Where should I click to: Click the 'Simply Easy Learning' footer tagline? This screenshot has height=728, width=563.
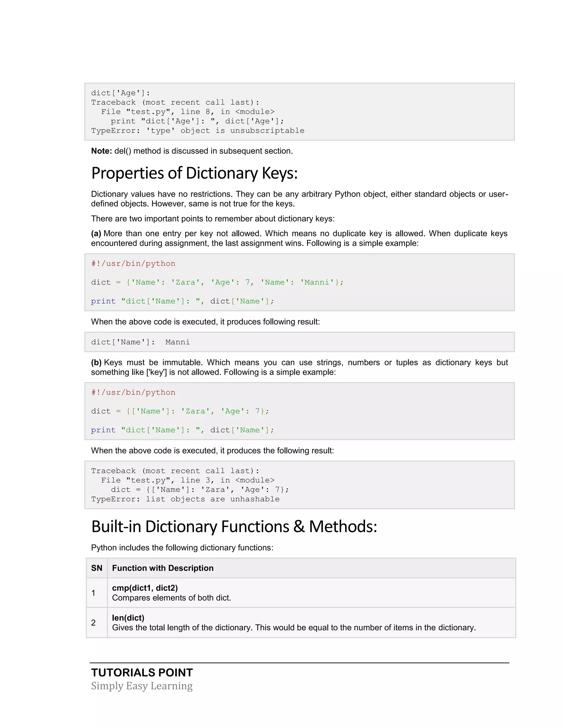point(142,686)
